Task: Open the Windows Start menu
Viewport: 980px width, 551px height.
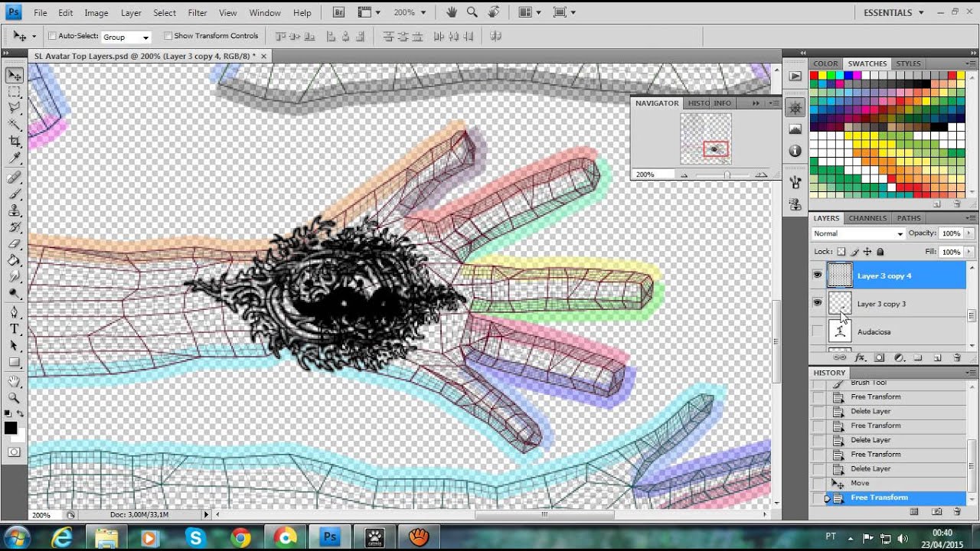Action: tap(17, 537)
